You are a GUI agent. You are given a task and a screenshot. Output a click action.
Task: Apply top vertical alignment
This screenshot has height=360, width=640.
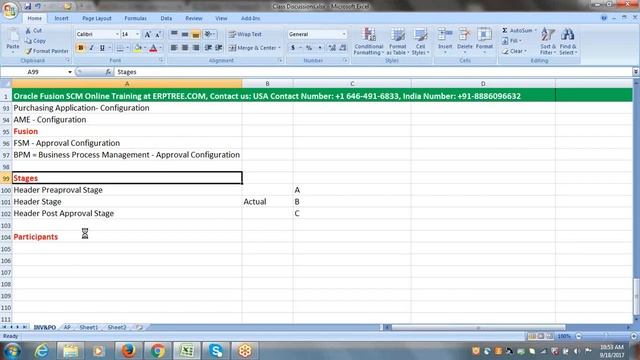pyautogui.click(x=174, y=34)
